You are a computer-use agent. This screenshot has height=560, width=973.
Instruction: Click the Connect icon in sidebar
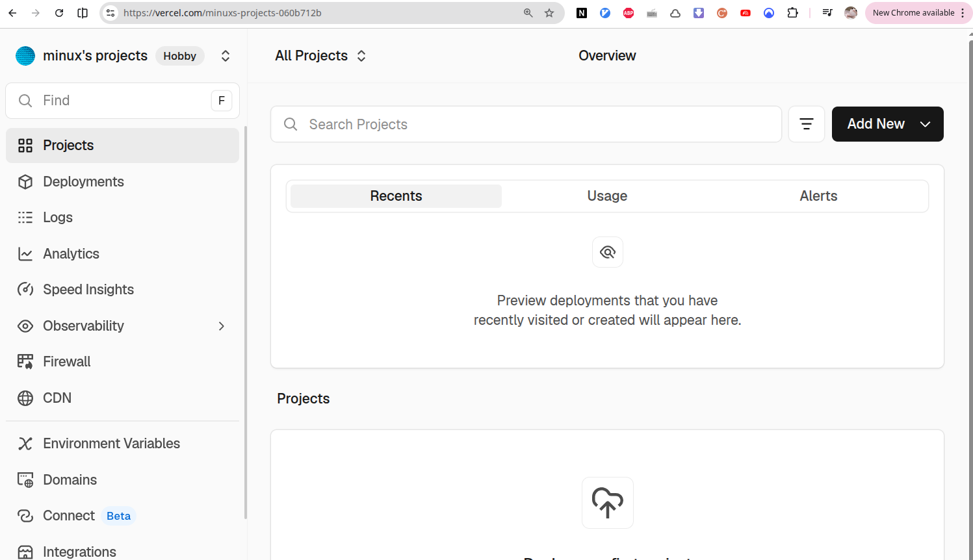click(25, 516)
